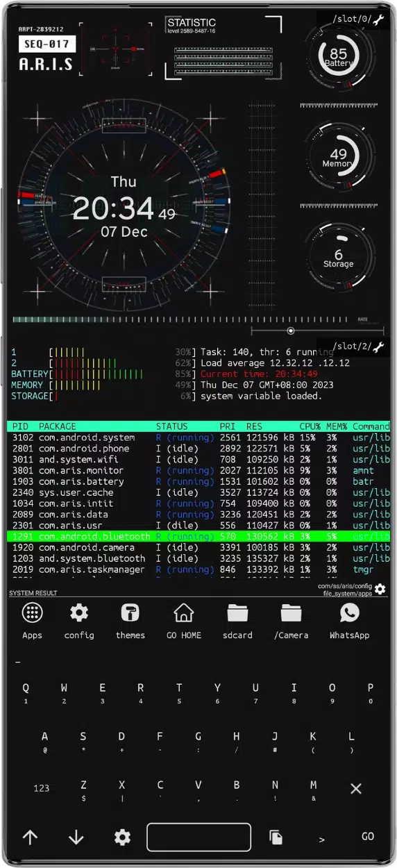The image size is (397, 868).
Task: Launch WhatsApp from the shortcut bar
Action: [350, 612]
